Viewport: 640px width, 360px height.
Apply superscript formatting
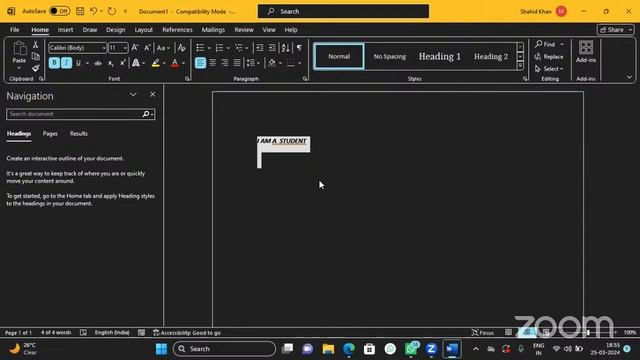tap(122, 63)
